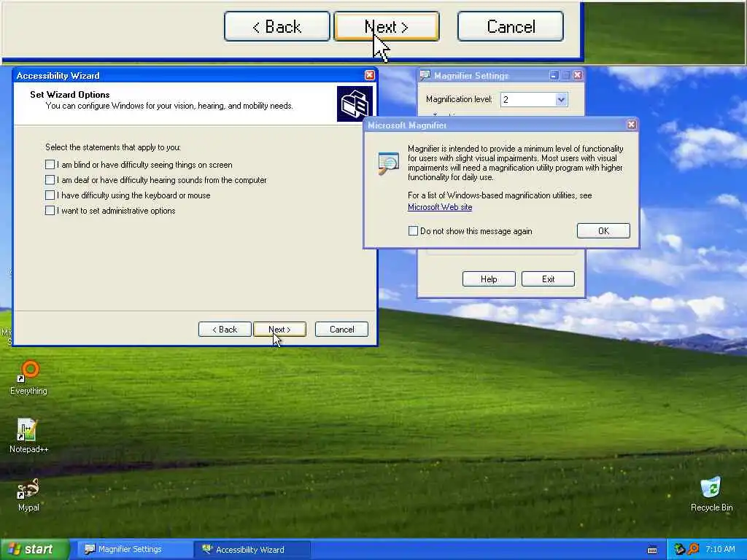This screenshot has width=747, height=560.
Task: Expand the Magnification level dropdown
Action: point(561,99)
